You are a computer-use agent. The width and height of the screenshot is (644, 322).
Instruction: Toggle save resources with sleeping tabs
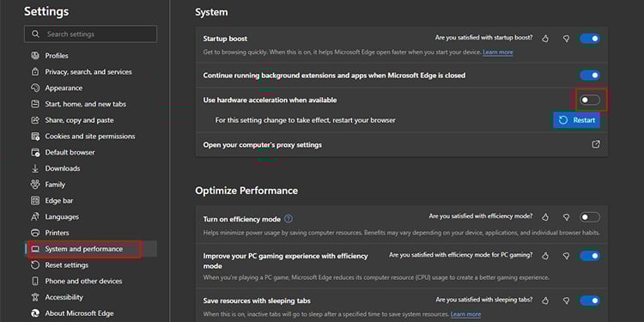click(590, 301)
